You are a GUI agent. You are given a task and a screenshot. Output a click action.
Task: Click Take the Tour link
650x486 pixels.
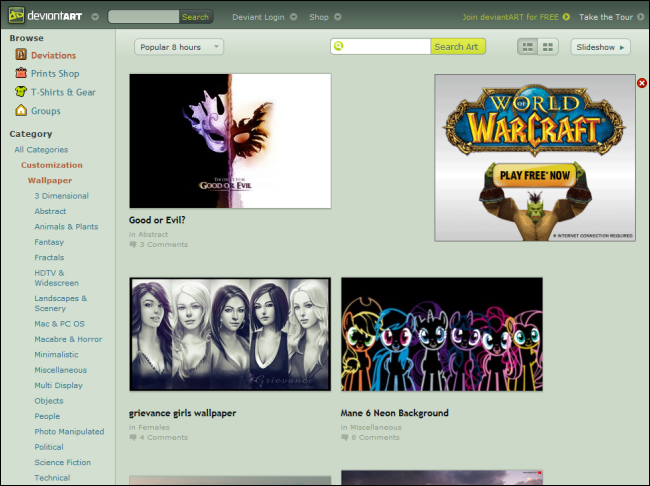606,17
